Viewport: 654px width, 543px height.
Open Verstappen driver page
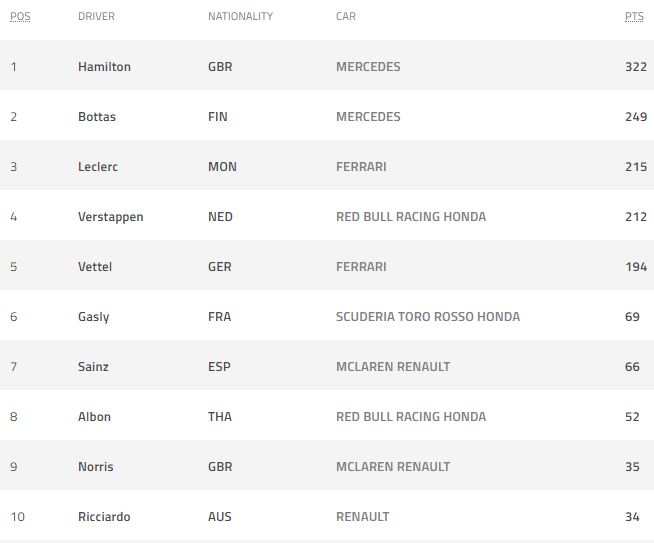[x=110, y=217]
